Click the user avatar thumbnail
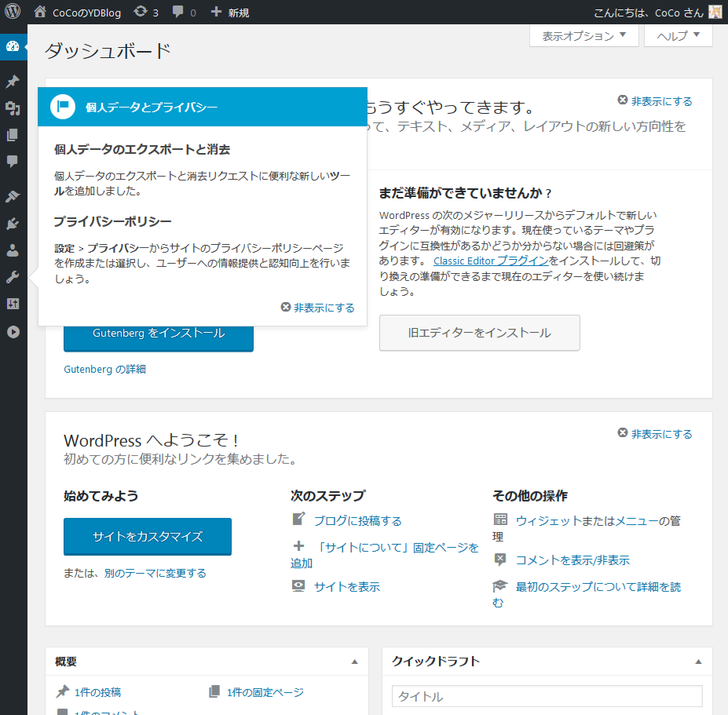The image size is (728, 715). (x=715, y=12)
